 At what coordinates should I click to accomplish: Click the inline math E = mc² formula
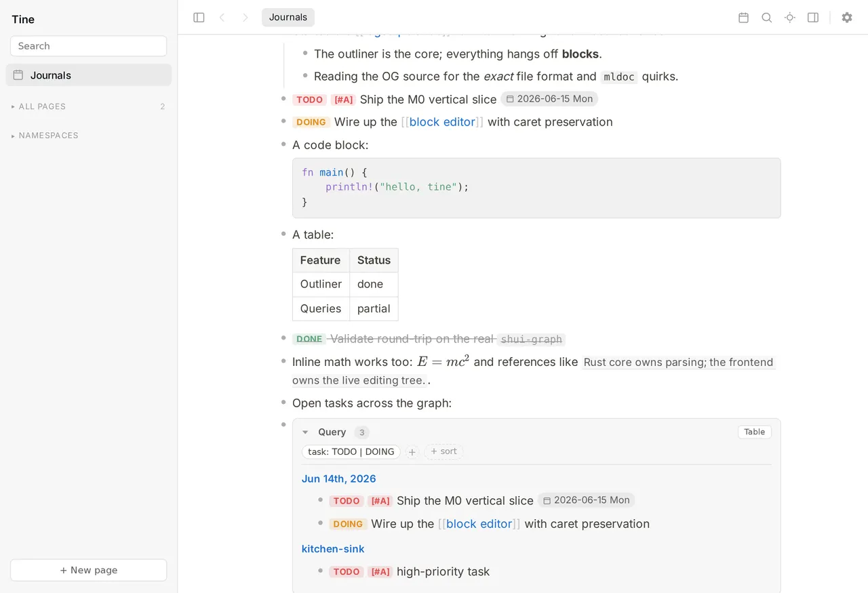[443, 361]
